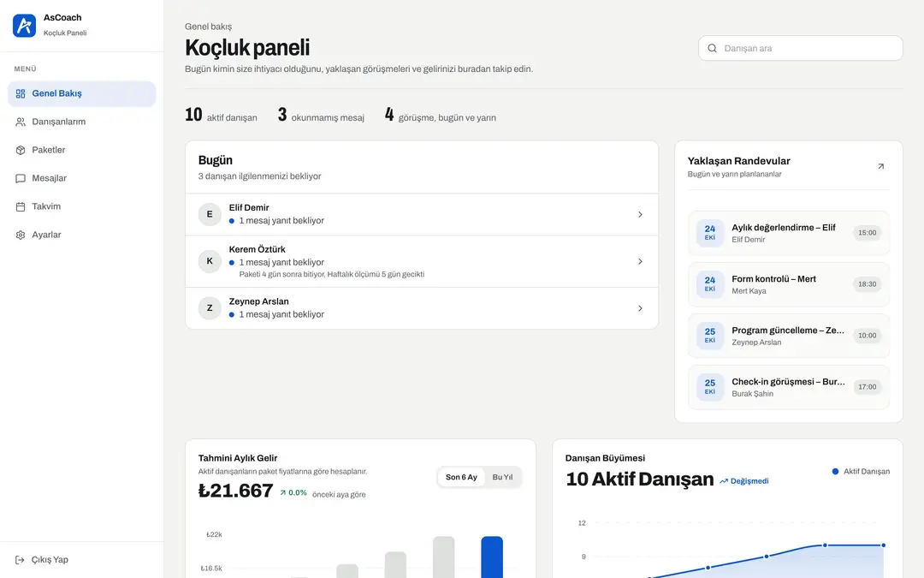Click the 17:00 time badge
Viewport: 924px width, 578px height.
(867, 387)
